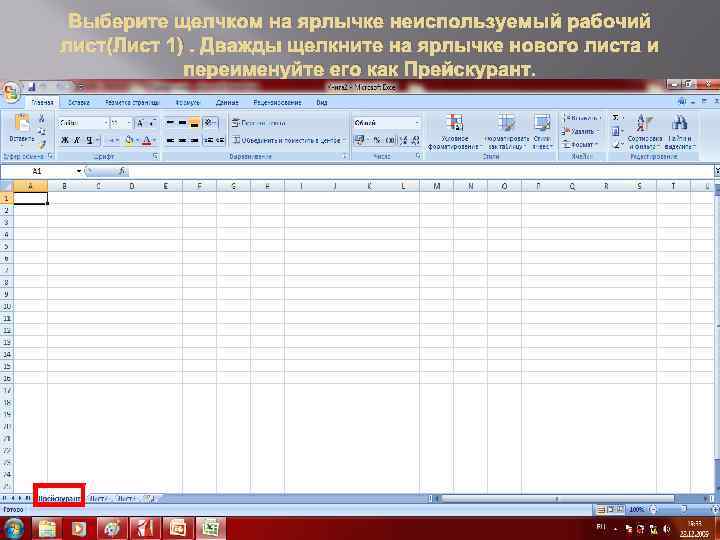Image resolution: width=720 pixels, height=540 pixels.
Task: Click the Excel icon in the taskbar
Action: click(x=211, y=529)
